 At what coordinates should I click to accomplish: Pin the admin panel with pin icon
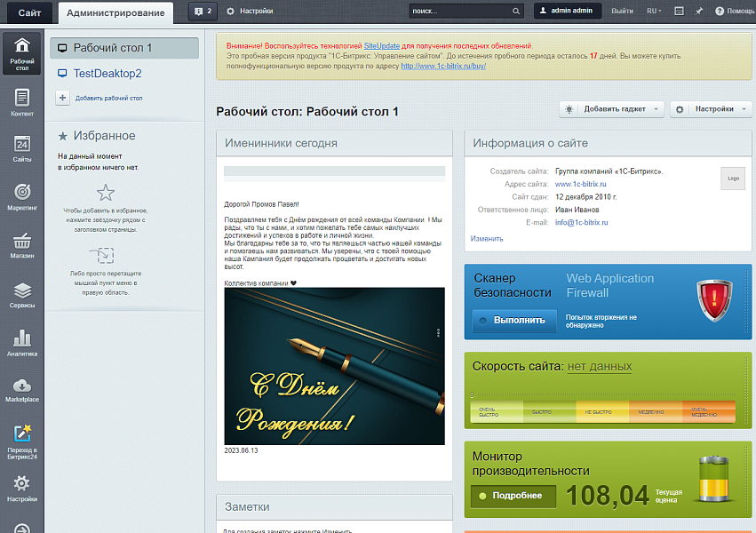(698, 12)
